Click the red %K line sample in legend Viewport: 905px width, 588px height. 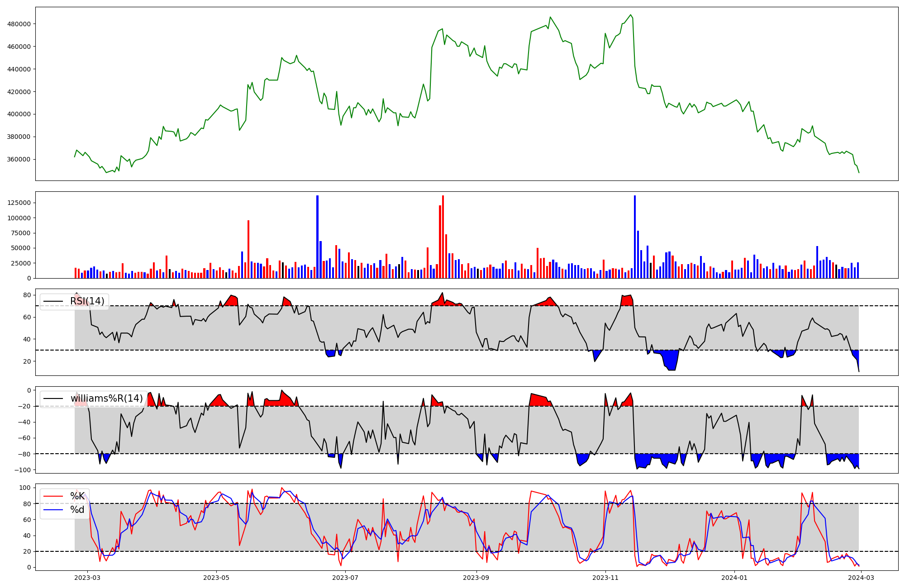53,496
